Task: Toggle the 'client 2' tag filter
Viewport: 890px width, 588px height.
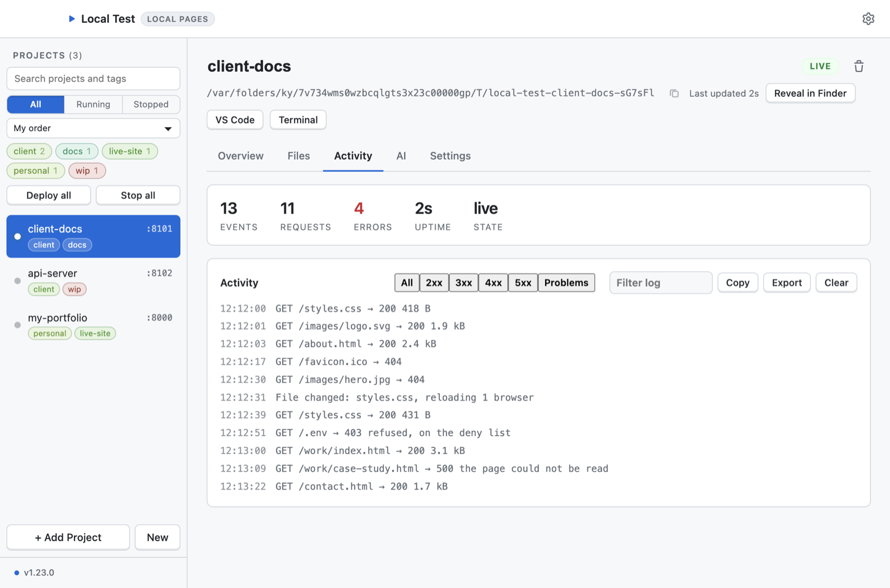Action: [29, 151]
